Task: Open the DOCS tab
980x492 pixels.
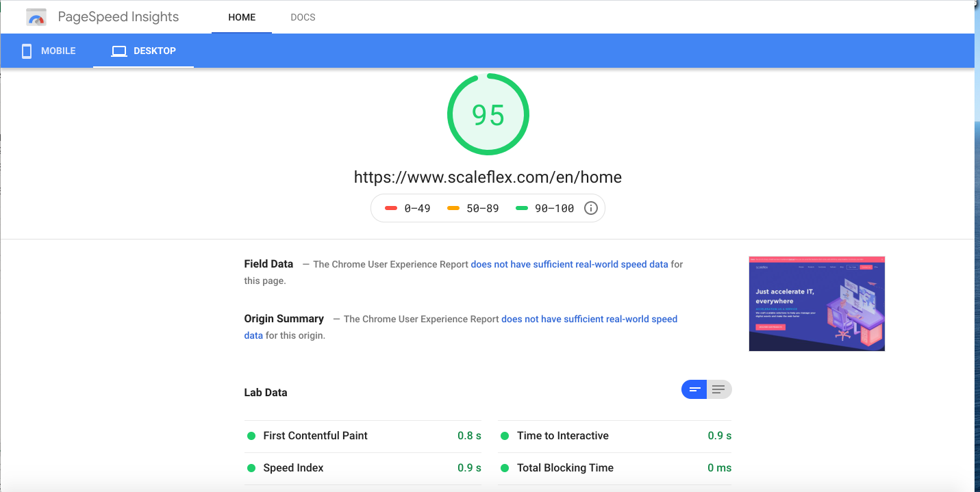Action: [303, 17]
